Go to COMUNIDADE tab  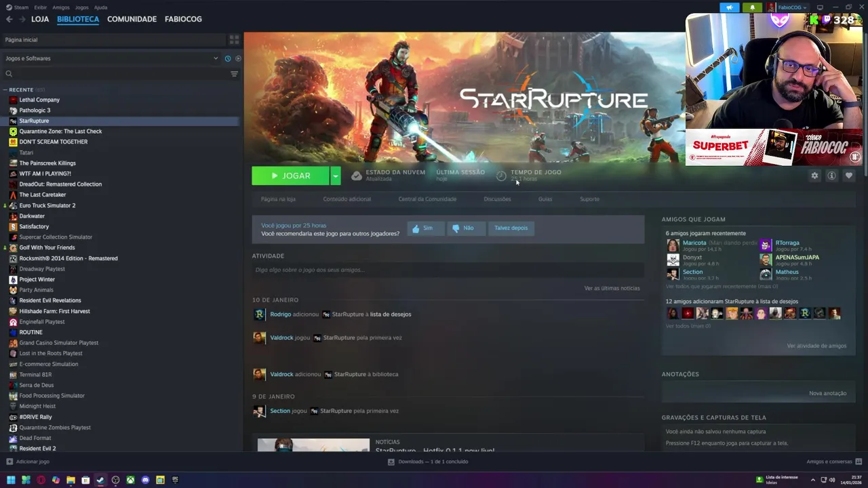tap(132, 19)
